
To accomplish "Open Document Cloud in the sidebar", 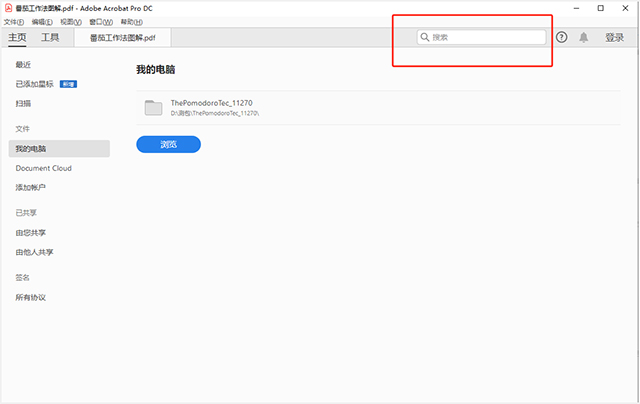I will point(44,168).
